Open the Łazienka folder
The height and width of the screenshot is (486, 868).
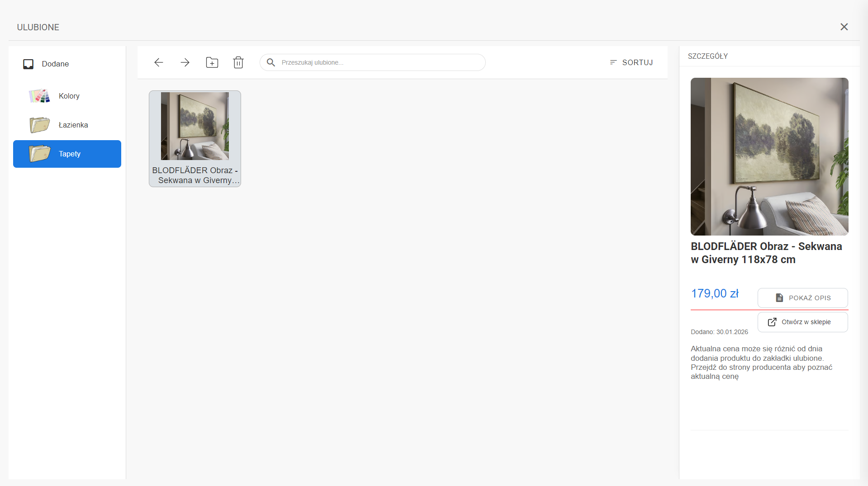click(x=73, y=125)
